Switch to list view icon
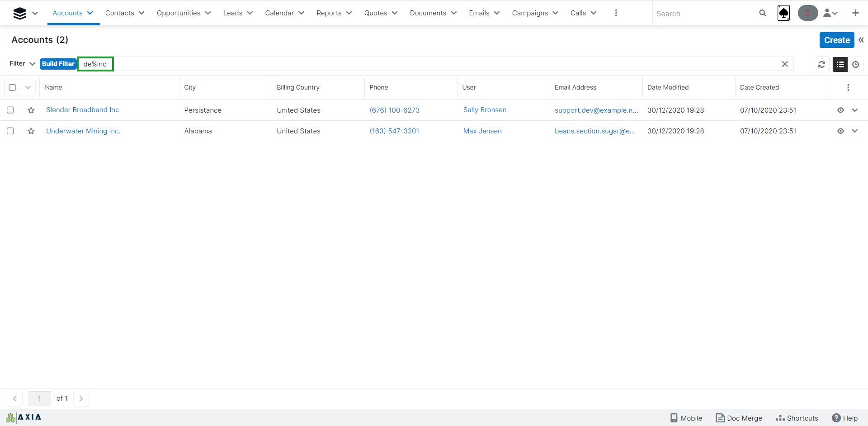 point(840,64)
